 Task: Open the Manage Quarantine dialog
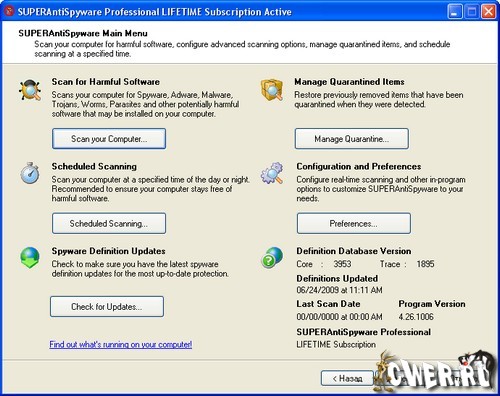coord(352,139)
